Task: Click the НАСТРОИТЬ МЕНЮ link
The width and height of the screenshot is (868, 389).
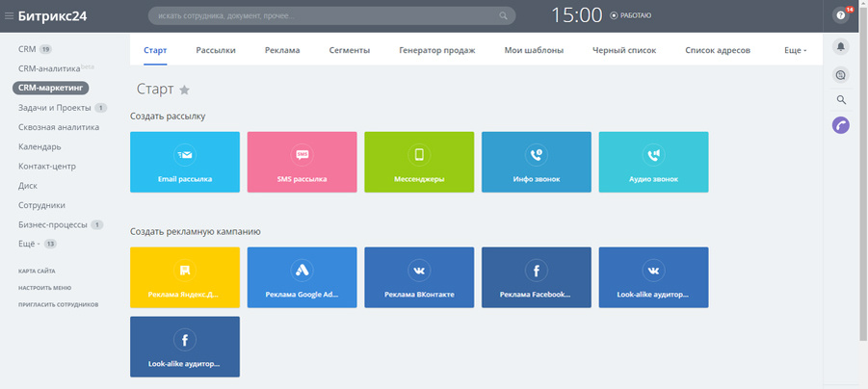Action: [45, 288]
